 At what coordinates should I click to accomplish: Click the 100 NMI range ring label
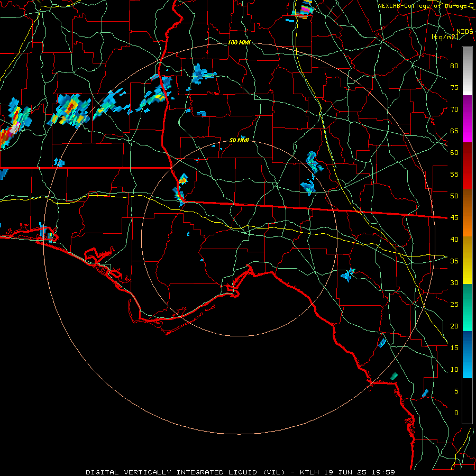239,42
